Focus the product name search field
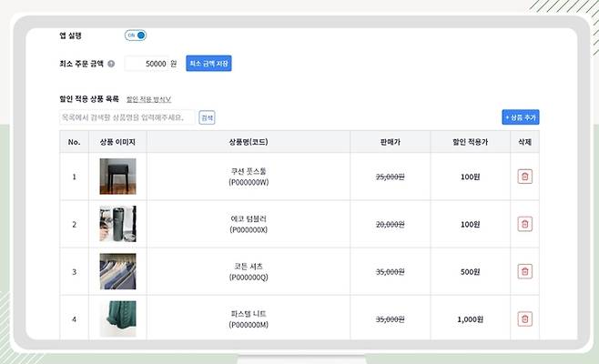The width and height of the screenshot is (599, 364). click(127, 117)
